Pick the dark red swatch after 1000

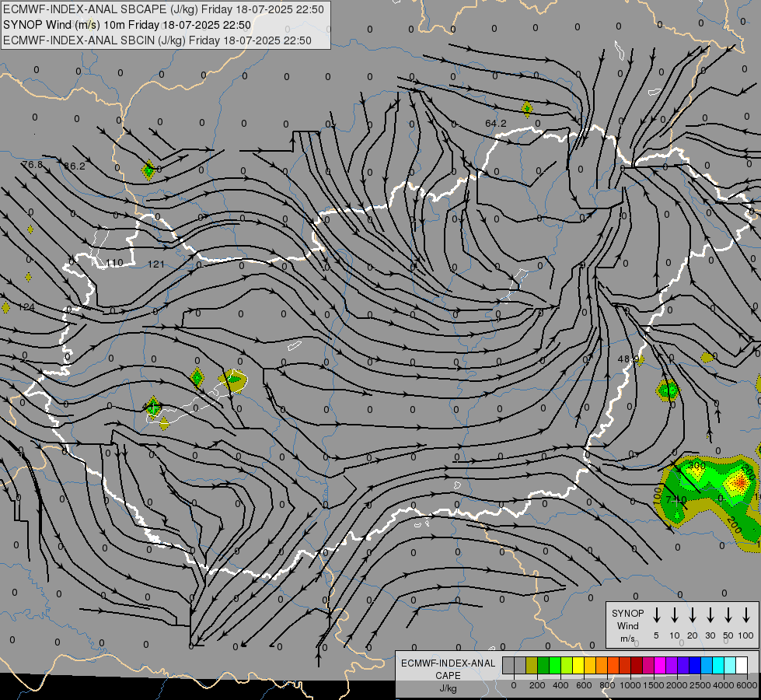637,665
